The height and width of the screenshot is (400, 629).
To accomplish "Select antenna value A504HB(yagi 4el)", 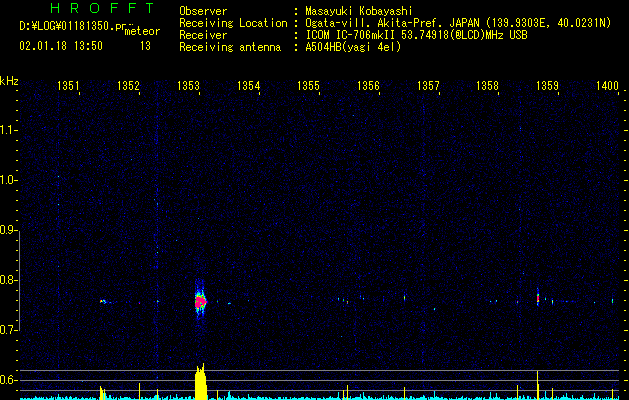I will point(353,47).
